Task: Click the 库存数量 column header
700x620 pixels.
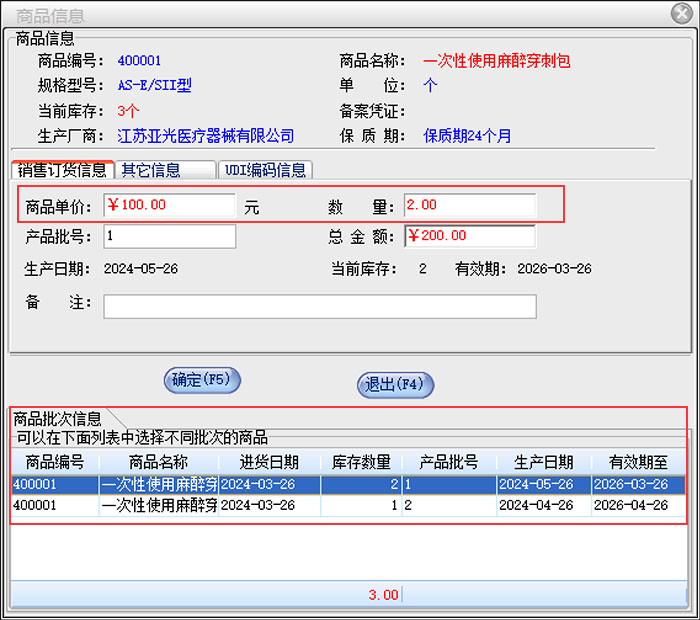Action: coord(361,462)
